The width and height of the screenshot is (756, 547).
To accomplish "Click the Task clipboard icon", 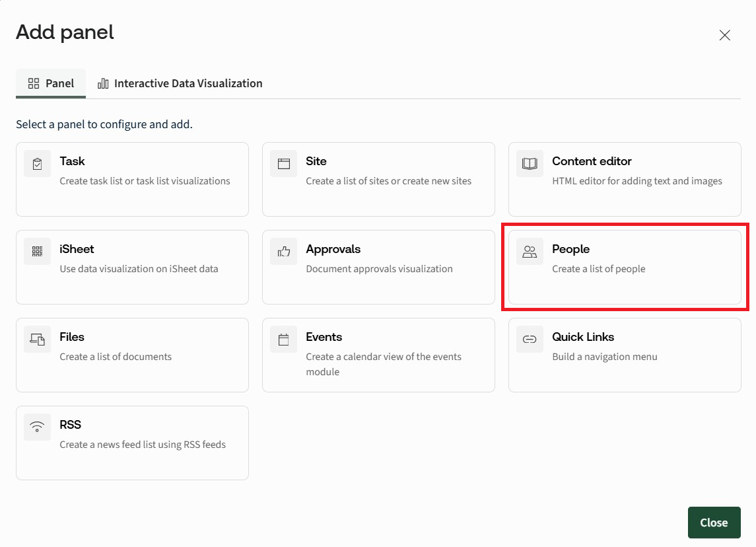I will tap(37, 164).
